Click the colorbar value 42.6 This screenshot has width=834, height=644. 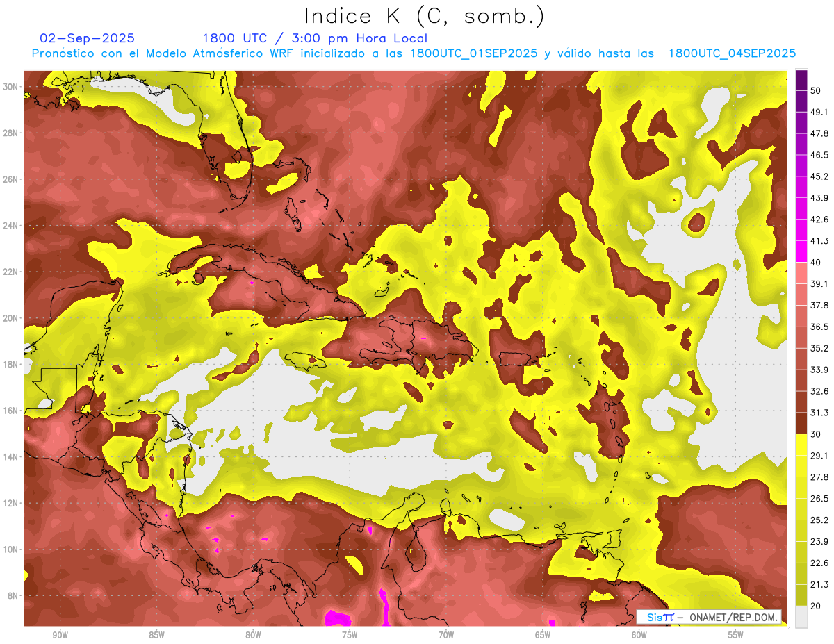coord(819,220)
